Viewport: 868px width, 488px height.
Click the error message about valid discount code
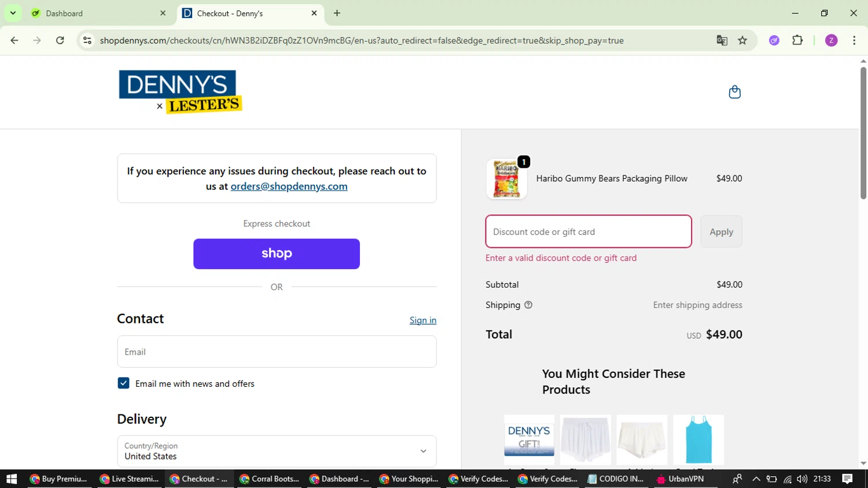pos(561,258)
